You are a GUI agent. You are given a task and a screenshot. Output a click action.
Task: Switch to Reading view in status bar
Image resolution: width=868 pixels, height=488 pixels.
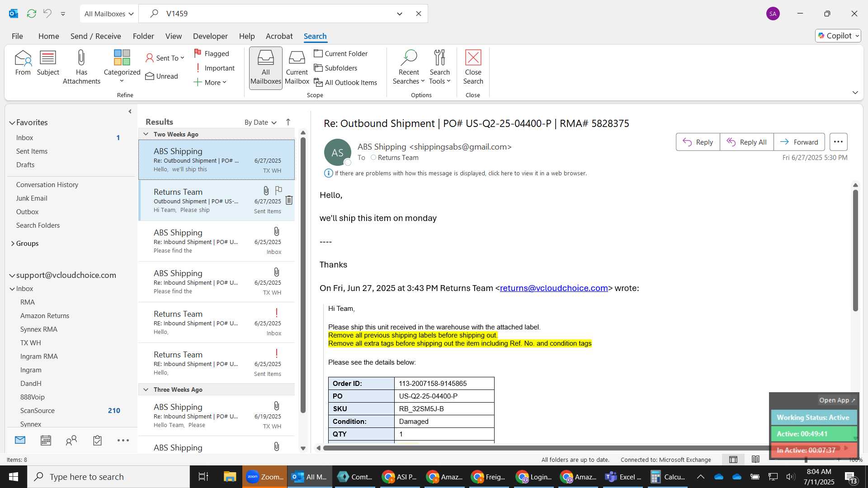pos(755,460)
